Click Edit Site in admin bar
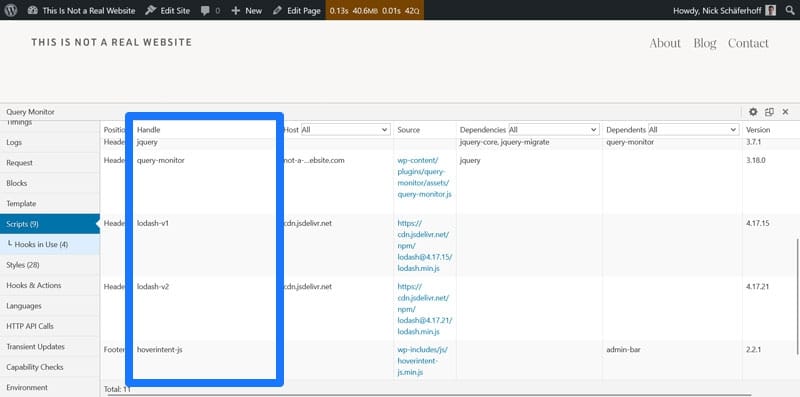The height and width of the screenshot is (397, 800). (167, 10)
